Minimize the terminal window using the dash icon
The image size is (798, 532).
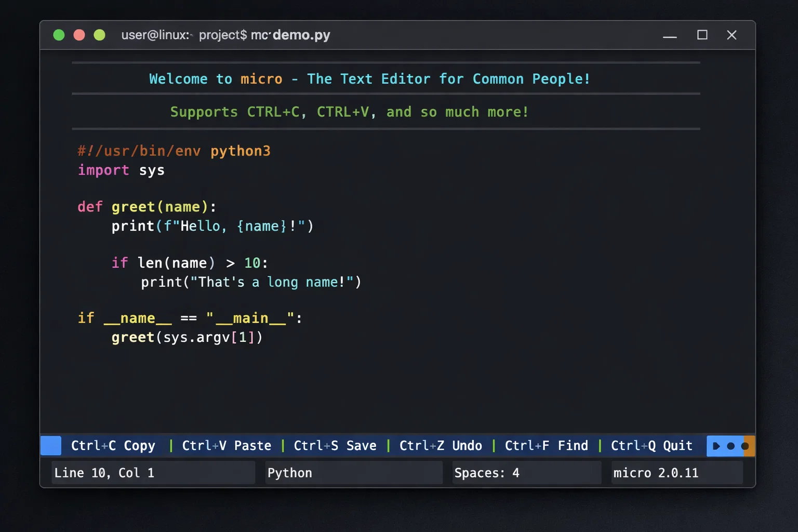tap(670, 36)
